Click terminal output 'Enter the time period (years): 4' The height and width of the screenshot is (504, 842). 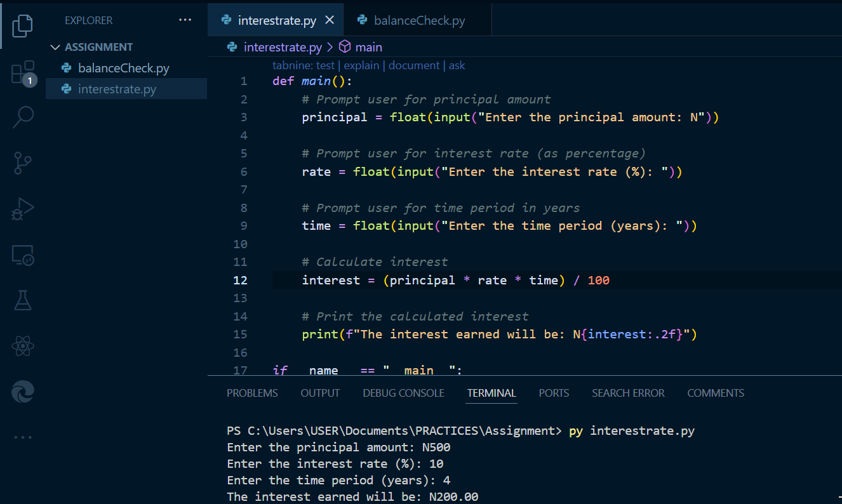coord(338,480)
